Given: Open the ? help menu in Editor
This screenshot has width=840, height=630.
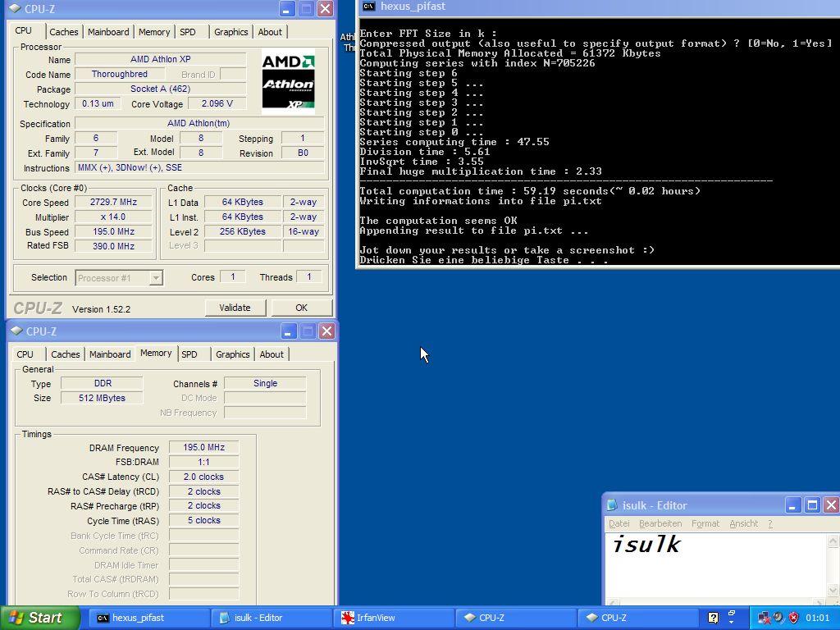Looking at the screenshot, I should point(770,523).
